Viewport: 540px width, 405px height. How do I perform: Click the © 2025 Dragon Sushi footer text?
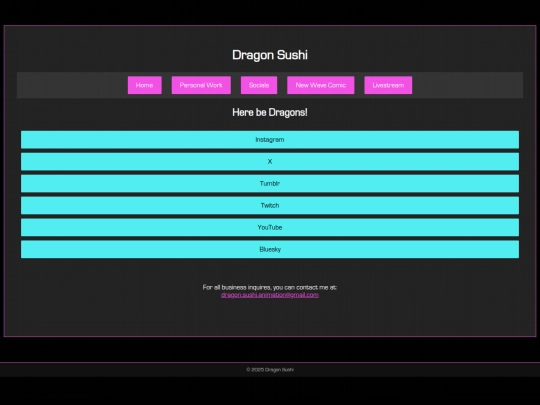point(270,370)
